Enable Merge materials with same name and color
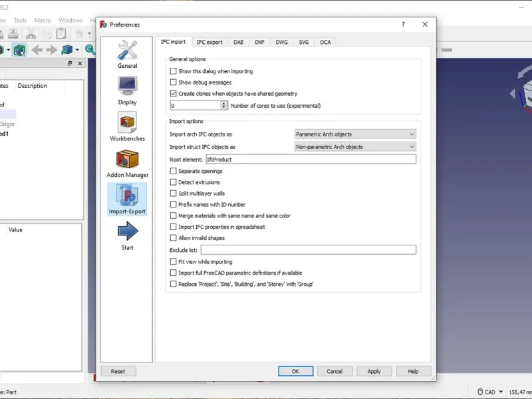The width and height of the screenshot is (532, 399). 173,215
